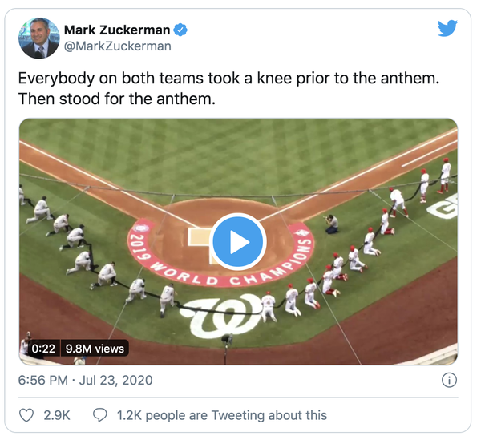Click the 2.9K likes count
This screenshot has height=448, width=489.
[x=56, y=414]
